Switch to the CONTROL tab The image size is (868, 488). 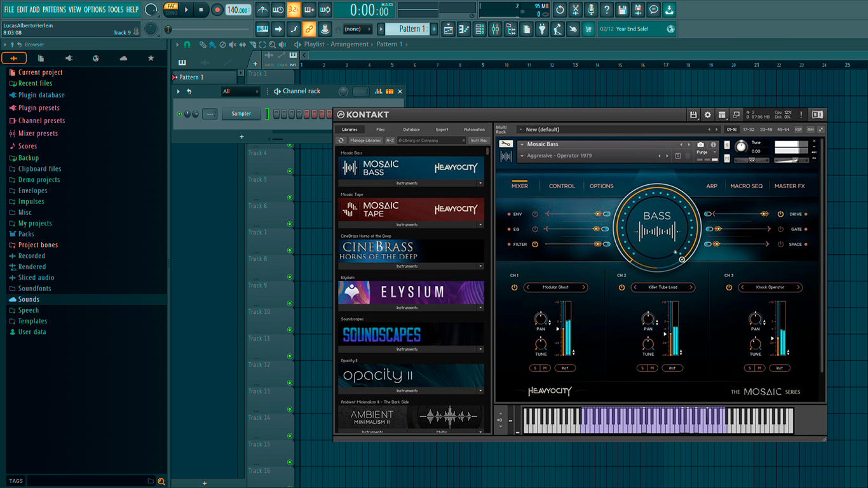tap(562, 186)
